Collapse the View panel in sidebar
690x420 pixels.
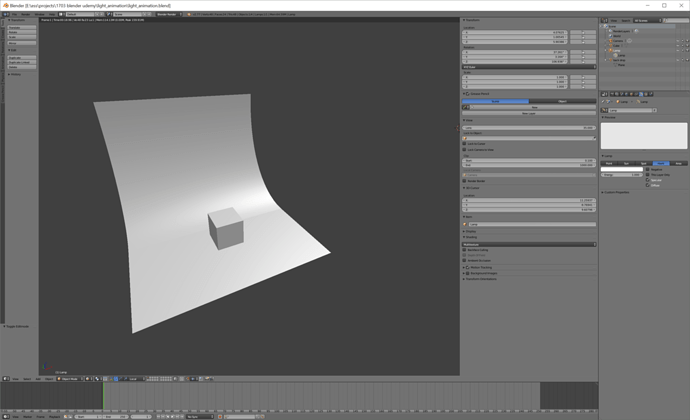(467, 120)
